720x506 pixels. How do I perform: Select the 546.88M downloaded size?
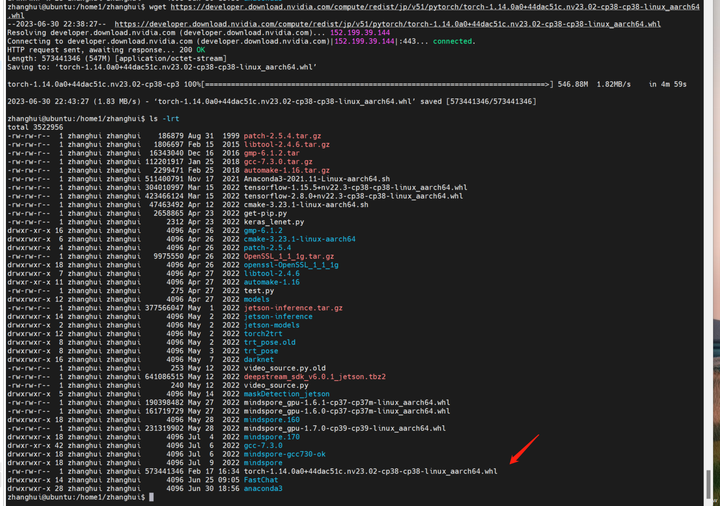pyautogui.click(x=573, y=84)
